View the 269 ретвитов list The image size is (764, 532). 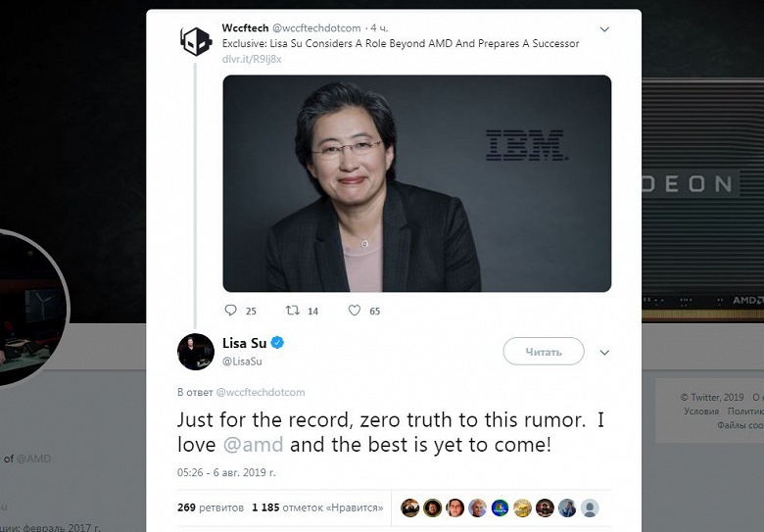tap(209, 508)
